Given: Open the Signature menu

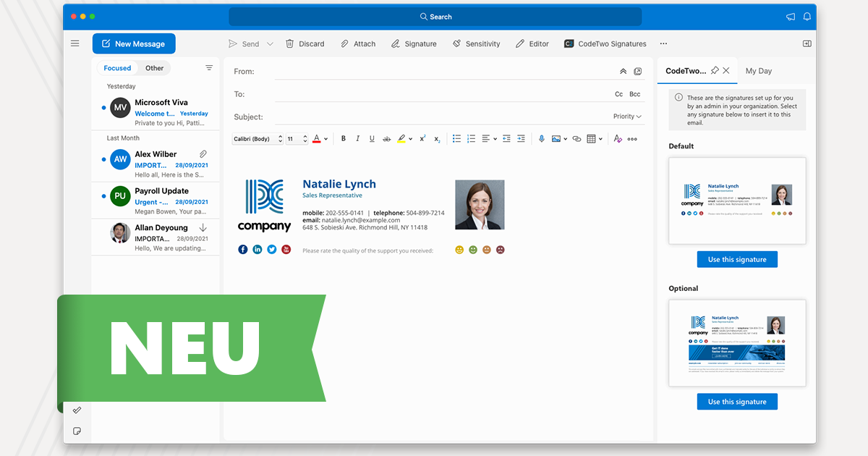Looking at the screenshot, I should 414,43.
